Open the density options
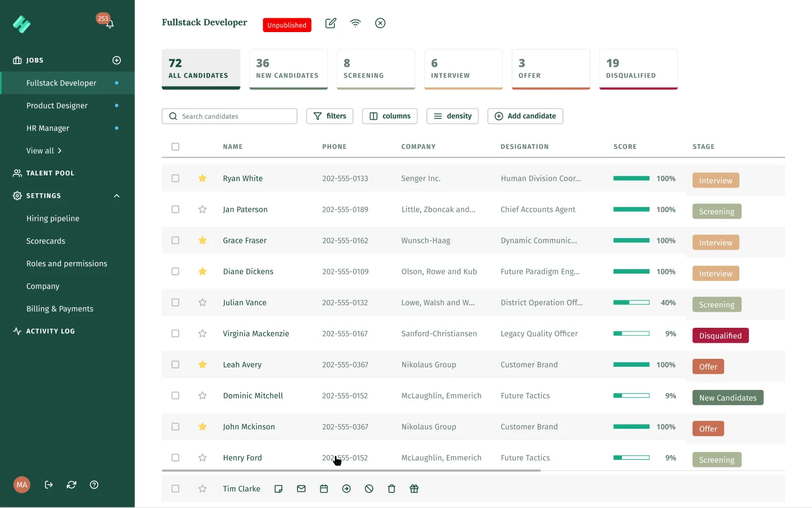 coord(453,116)
